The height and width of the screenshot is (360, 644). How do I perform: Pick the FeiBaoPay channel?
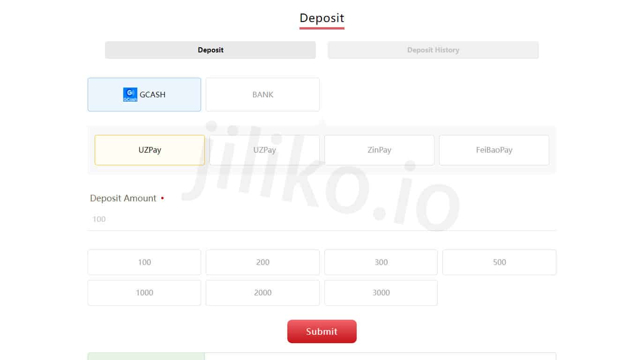click(x=494, y=150)
